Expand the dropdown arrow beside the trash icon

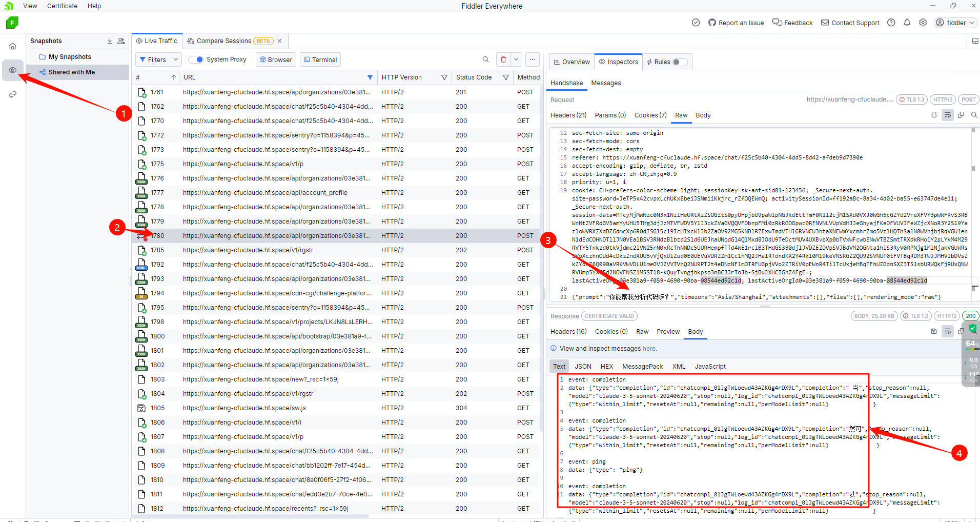[x=516, y=59]
